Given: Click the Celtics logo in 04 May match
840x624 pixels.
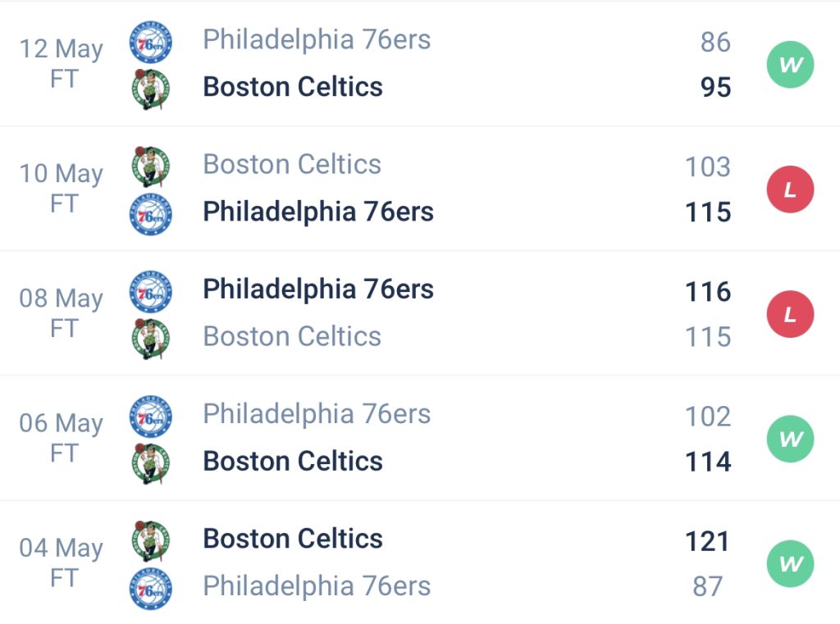Looking at the screenshot, I should coord(151,540).
